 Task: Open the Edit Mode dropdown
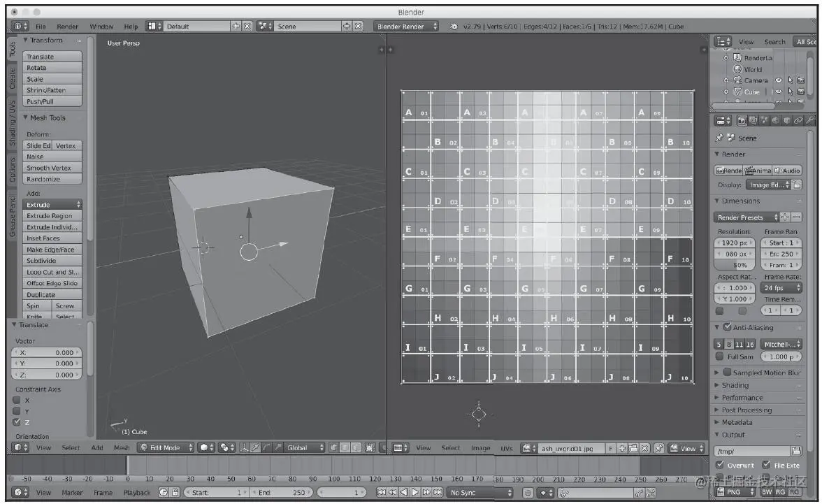[166, 447]
